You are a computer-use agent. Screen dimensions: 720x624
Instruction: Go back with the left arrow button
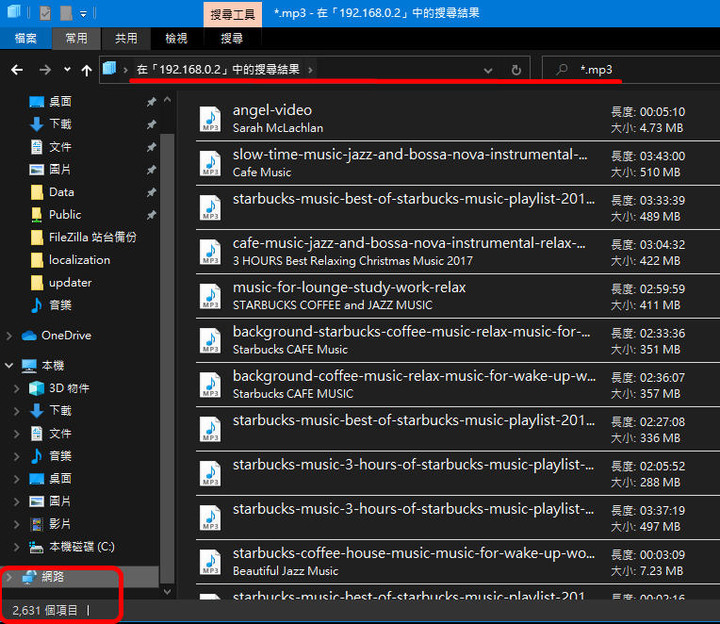(x=17, y=70)
